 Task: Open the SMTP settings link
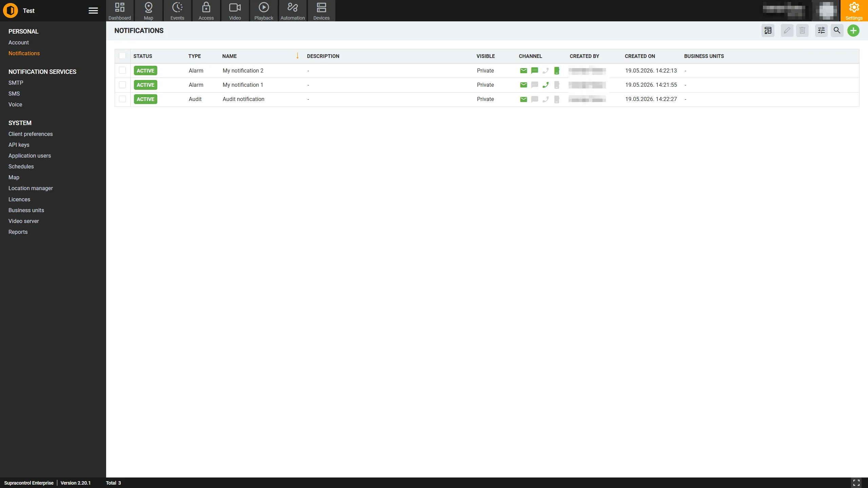pyautogui.click(x=16, y=83)
